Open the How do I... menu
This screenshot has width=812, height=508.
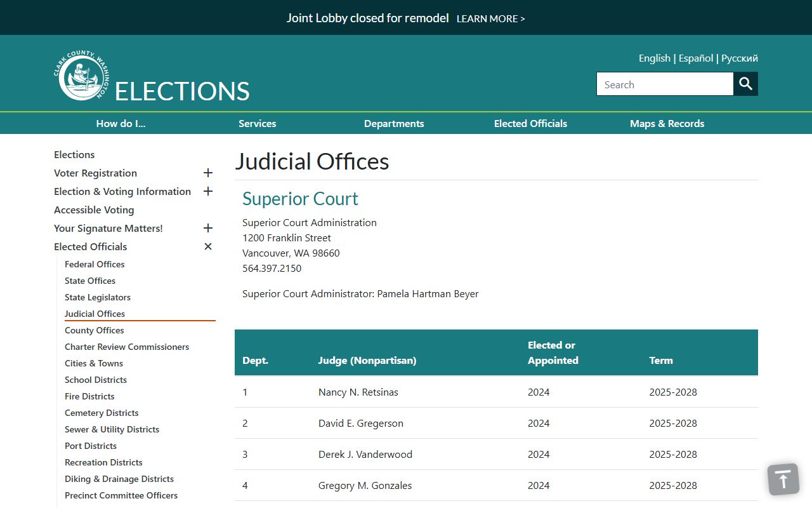(x=121, y=123)
